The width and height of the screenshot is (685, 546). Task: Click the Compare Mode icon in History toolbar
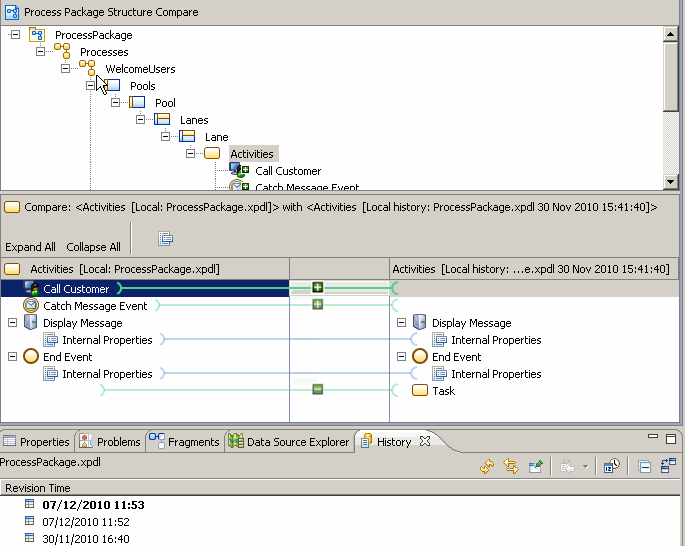[x=668, y=466]
